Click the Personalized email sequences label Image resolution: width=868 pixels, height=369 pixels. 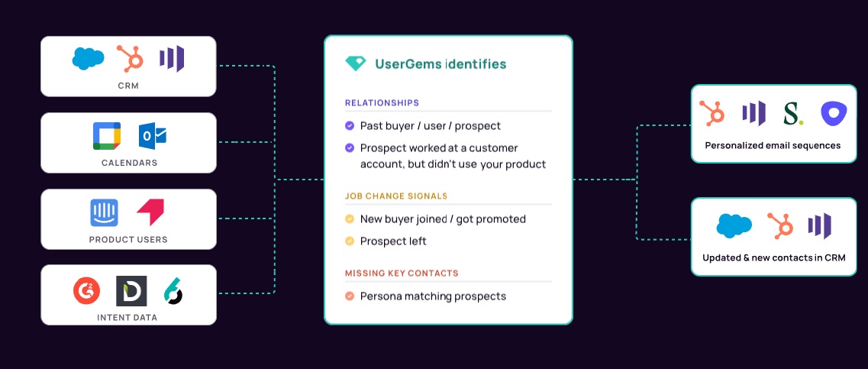click(773, 146)
